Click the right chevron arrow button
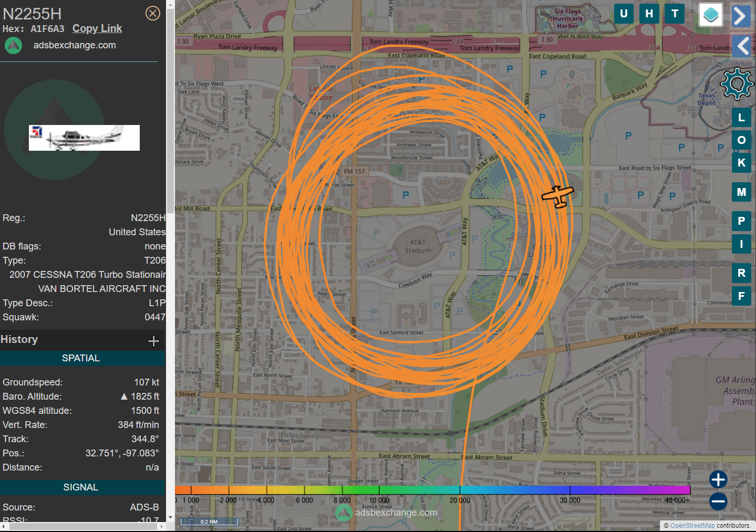The width and height of the screenshot is (756, 532). coord(741,16)
